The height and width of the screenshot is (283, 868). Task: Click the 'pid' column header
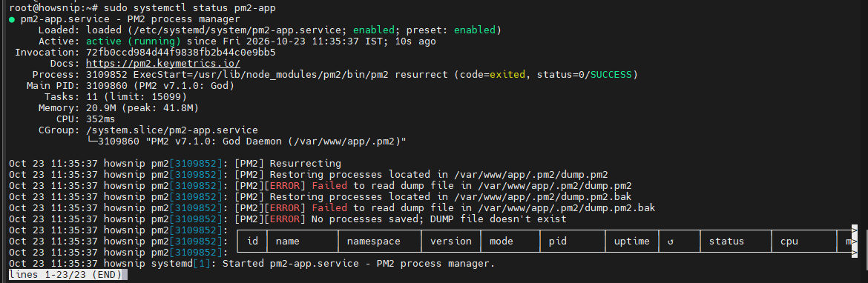(558, 242)
